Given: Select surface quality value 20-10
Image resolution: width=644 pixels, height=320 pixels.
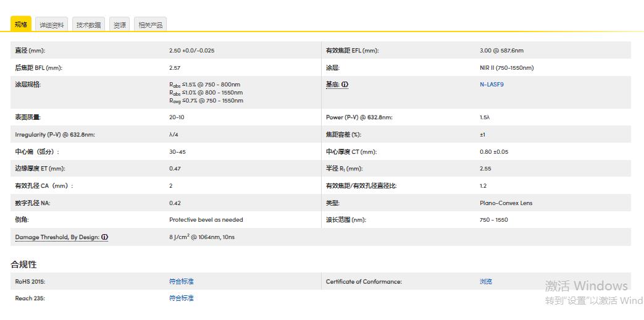Looking at the screenshot, I should tap(177, 117).
